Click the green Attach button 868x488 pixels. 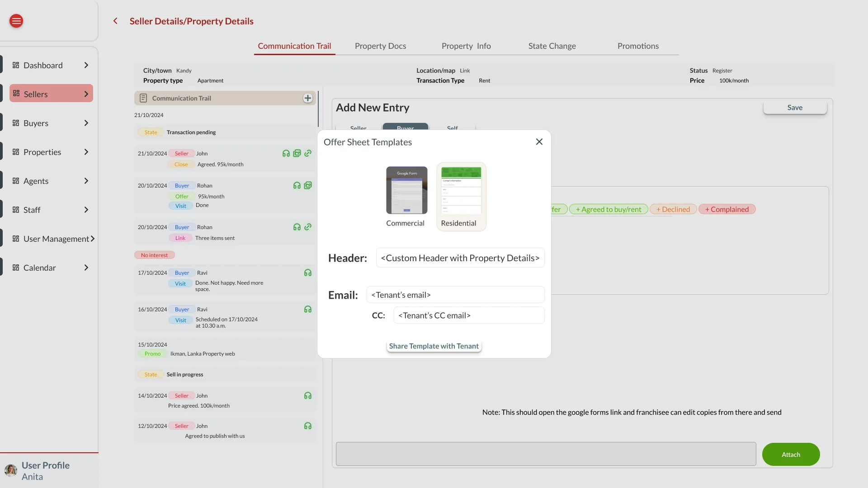[791, 455]
